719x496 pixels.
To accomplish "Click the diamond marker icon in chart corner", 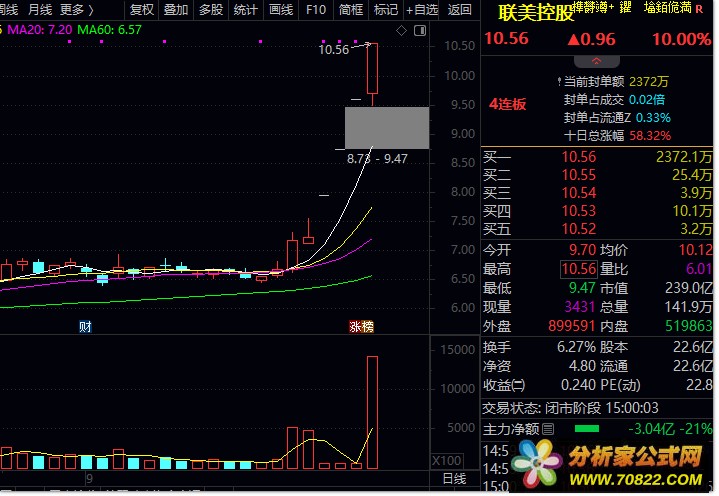I will [x=401, y=31].
